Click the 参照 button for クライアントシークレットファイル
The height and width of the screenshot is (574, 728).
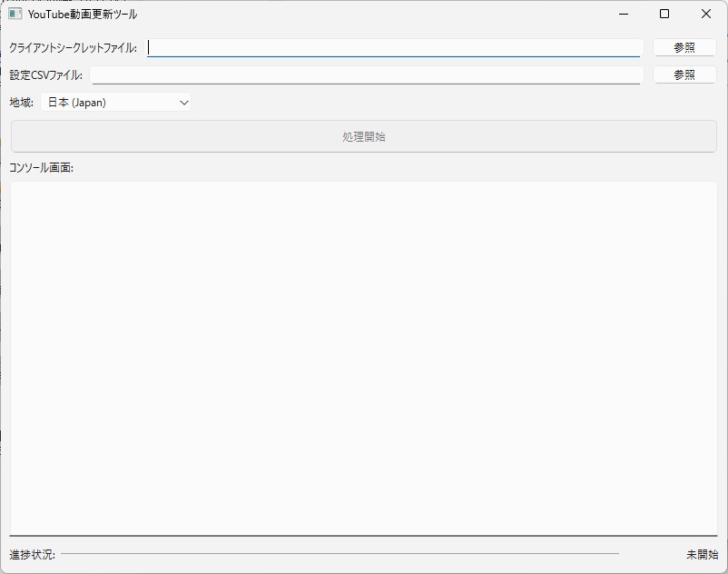tap(684, 47)
